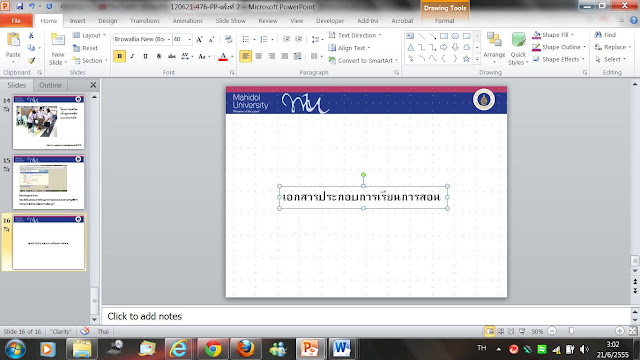Screen dimensions: 640x360
Task: Select the star shape in Shapes gallery
Action: 466,59
